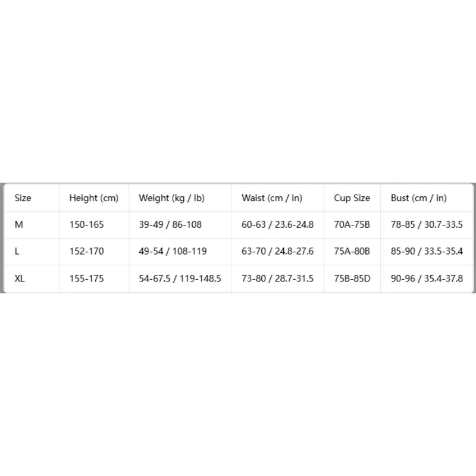Click cup size cell 75B-85D

tap(352, 278)
